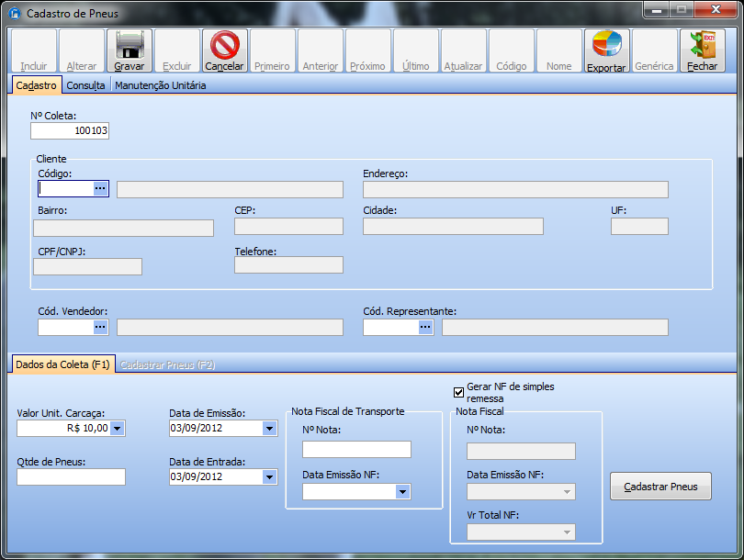Screen dimensions: 744x560
Task: Click the Gravar save icon
Action: coord(130,44)
